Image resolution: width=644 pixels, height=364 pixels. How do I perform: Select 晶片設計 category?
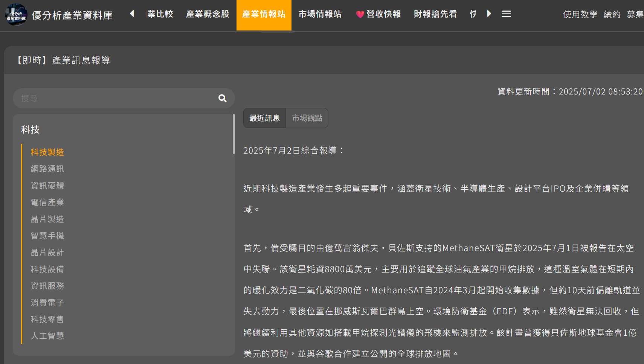coord(47,252)
